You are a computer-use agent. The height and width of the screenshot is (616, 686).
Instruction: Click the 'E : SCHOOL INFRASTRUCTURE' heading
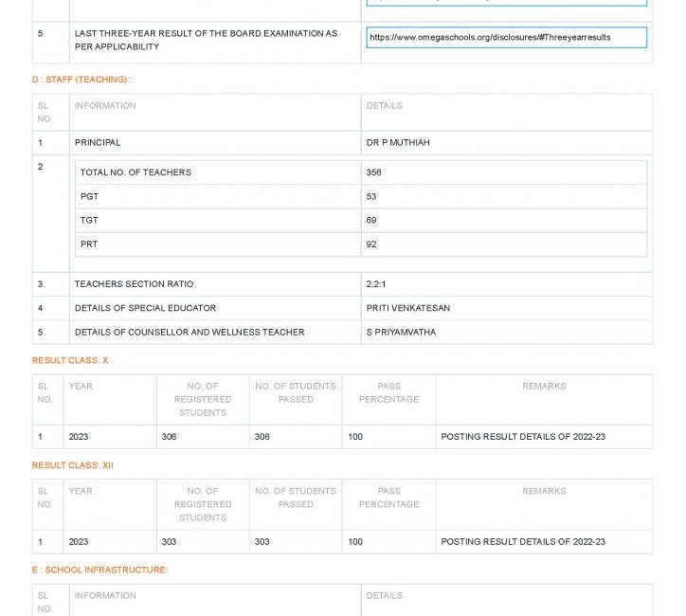[x=99, y=571]
